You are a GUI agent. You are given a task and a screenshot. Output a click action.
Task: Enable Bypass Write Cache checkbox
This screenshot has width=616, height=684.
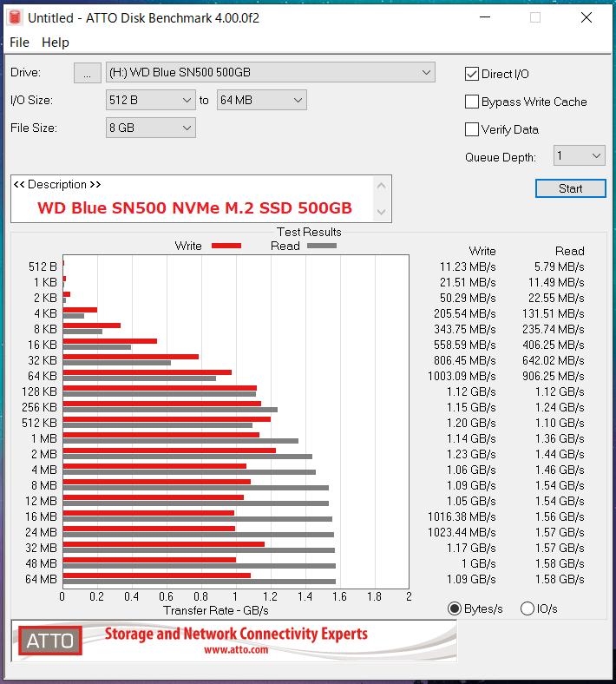pos(472,102)
